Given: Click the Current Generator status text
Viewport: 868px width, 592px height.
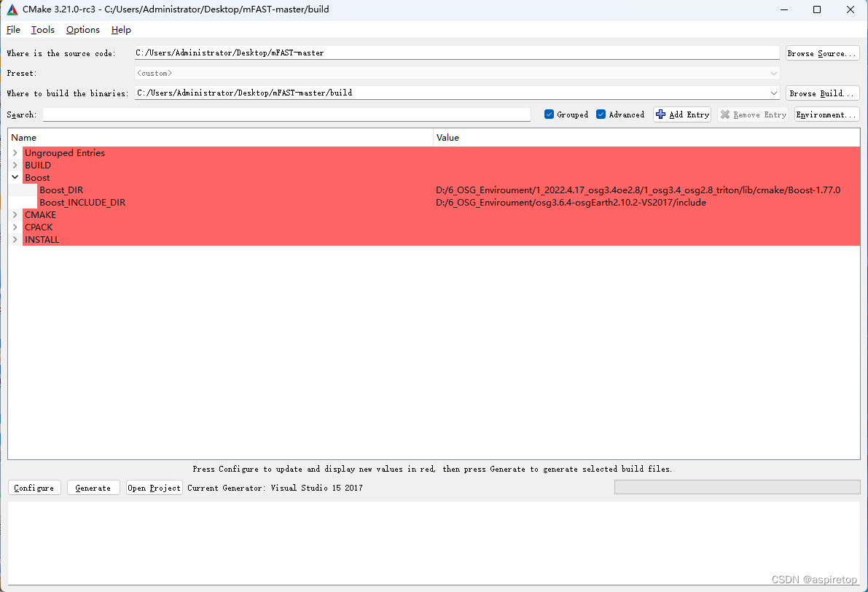Looking at the screenshot, I should [275, 488].
